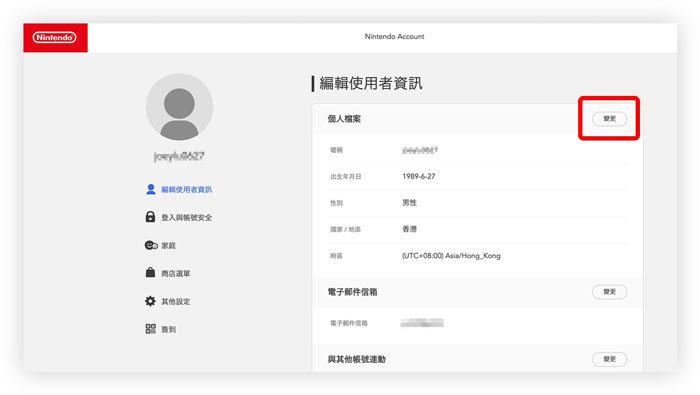Viewport: 700px width, 395px height.
Task: Click the QR code icon for 簽到
Action: point(150,329)
